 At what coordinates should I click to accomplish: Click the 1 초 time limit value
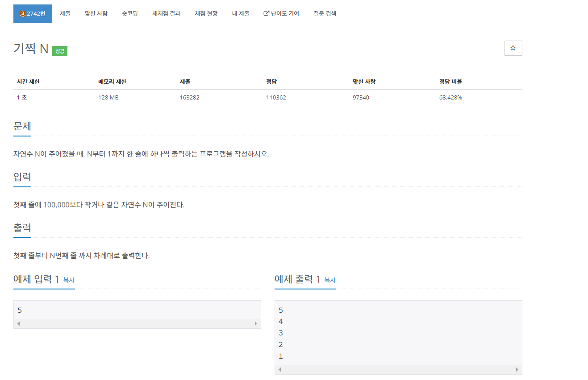tap(22, 97)
